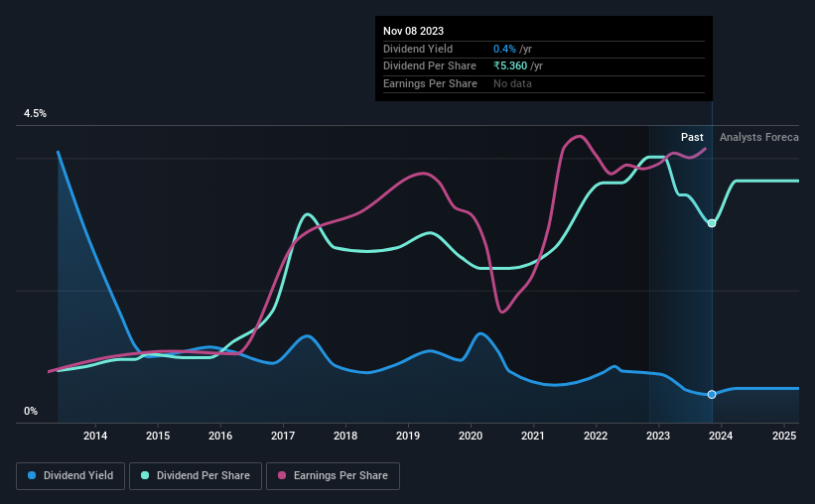This screenshot has height=504, width=815.
Task: Toggle the Dividend Yield legend item
Action: [x=69, y=476]
